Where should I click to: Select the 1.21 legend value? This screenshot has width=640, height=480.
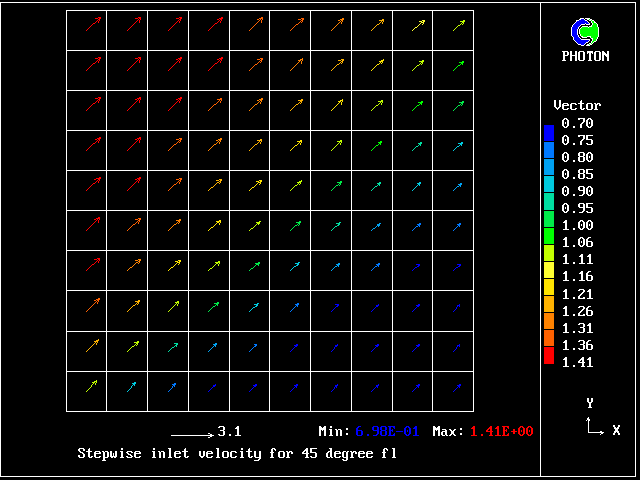[577, 294]
